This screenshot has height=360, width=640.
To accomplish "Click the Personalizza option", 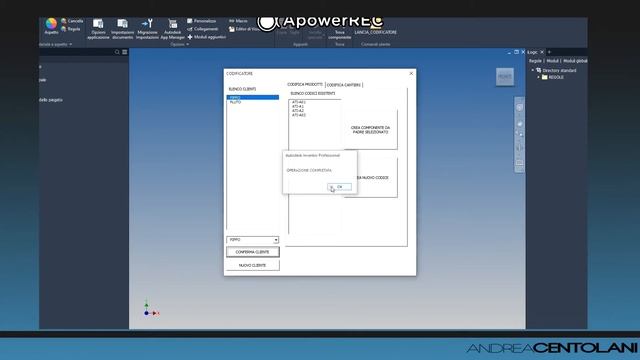I will 202,21.
